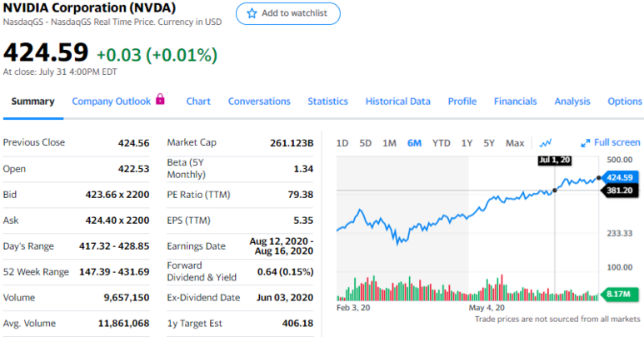This screenshot has width=644, height=337.
Task: Click the +0.03 (+0.01%) price change
Action: click(157, 55)
